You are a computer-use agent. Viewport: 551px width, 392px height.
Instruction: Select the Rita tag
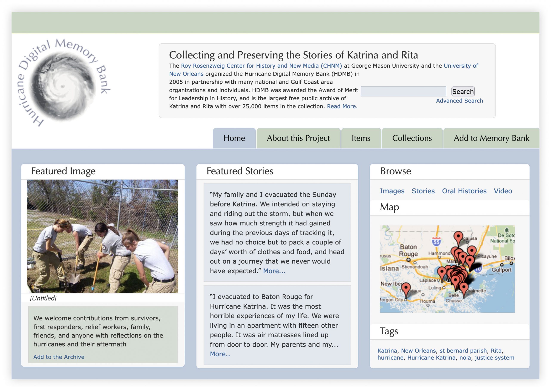click(x=496, y=350)
